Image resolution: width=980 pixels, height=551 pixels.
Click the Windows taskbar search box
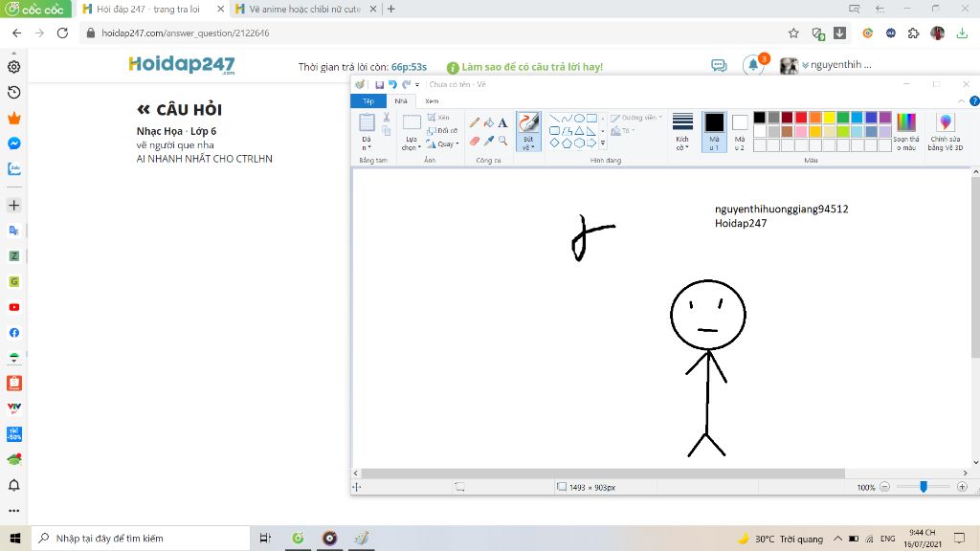tap(140, 538)
